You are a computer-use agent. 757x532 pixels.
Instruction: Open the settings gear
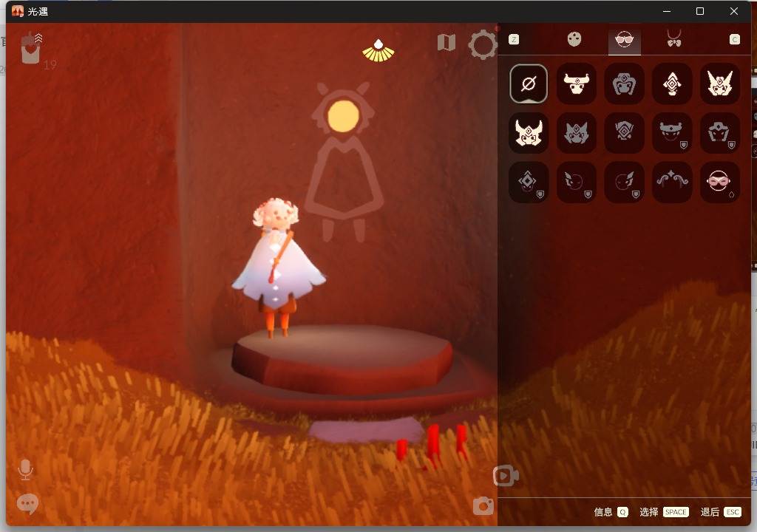483,45
